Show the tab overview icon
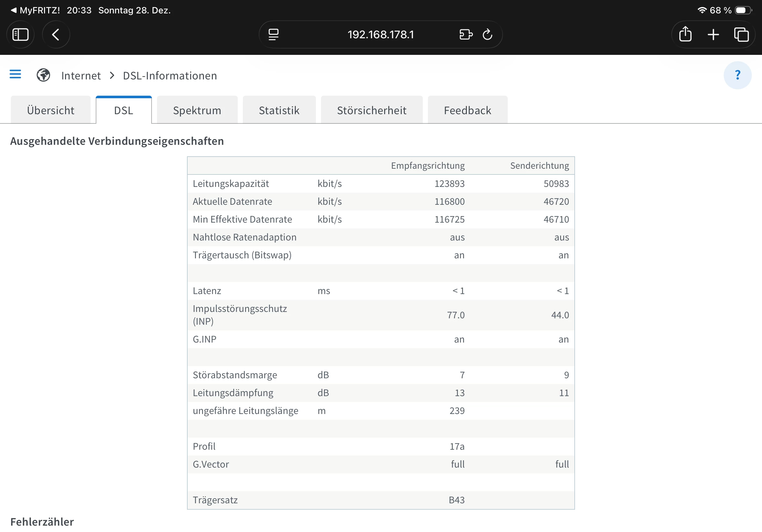The height and width of the screenshot is (532, 762). click(x=741, y=34)
